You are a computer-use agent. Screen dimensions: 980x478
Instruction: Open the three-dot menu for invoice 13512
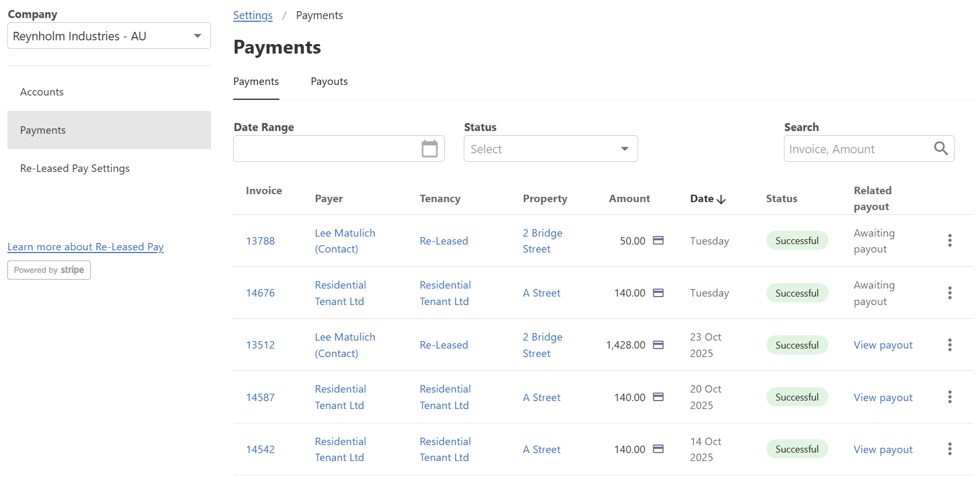(949, 345)
